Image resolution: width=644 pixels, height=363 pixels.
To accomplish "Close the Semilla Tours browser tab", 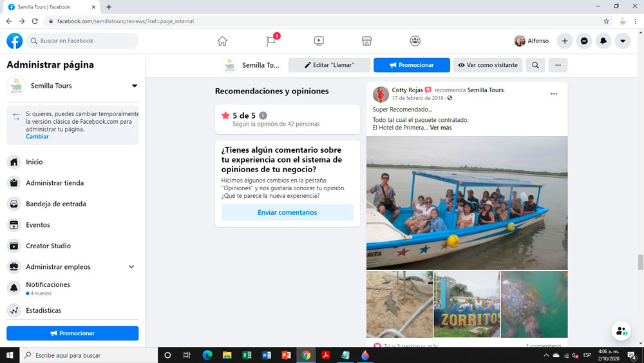I will [93, 7].
